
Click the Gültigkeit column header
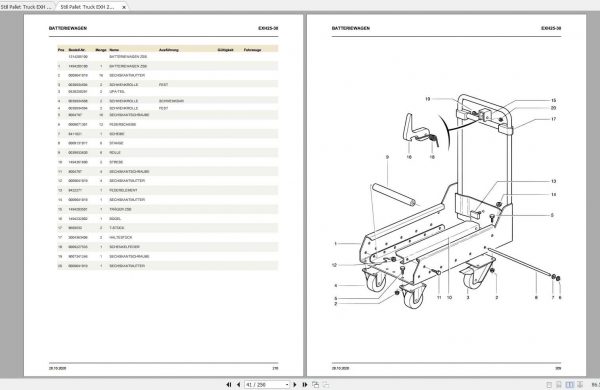(x=225, y=50)
